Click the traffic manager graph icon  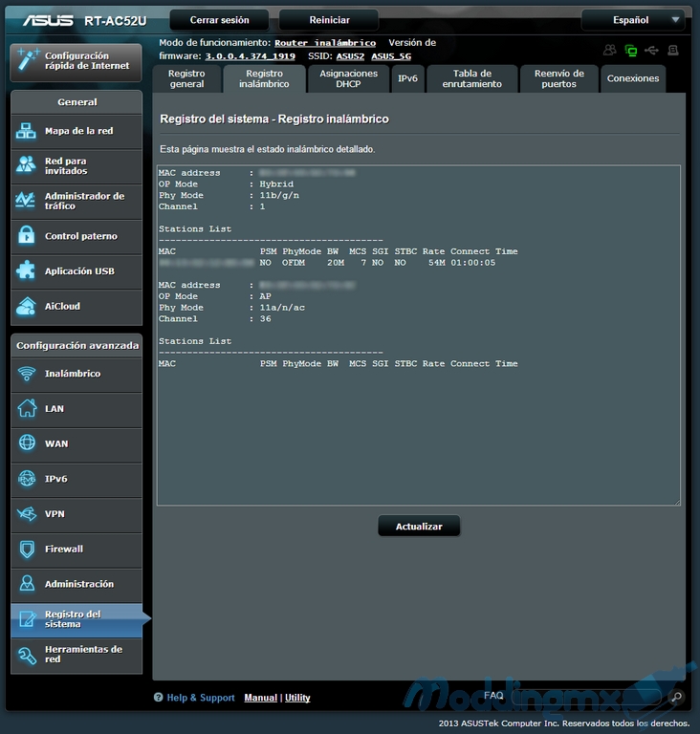(26, 201)
